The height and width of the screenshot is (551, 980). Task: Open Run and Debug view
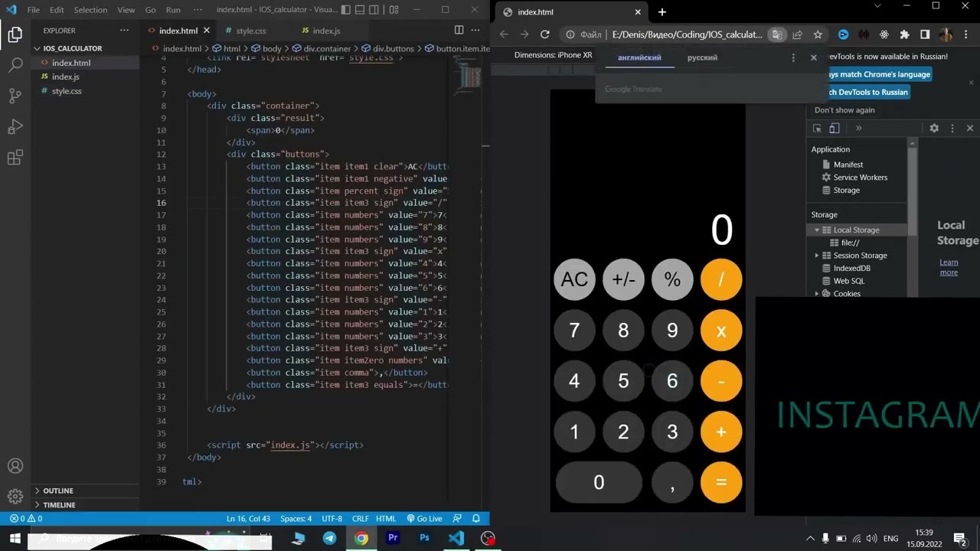pos(15,127)
